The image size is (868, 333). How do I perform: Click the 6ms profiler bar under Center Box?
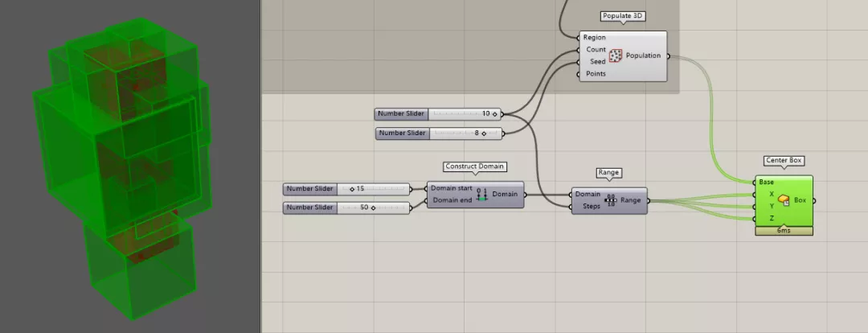coord(784,231)
